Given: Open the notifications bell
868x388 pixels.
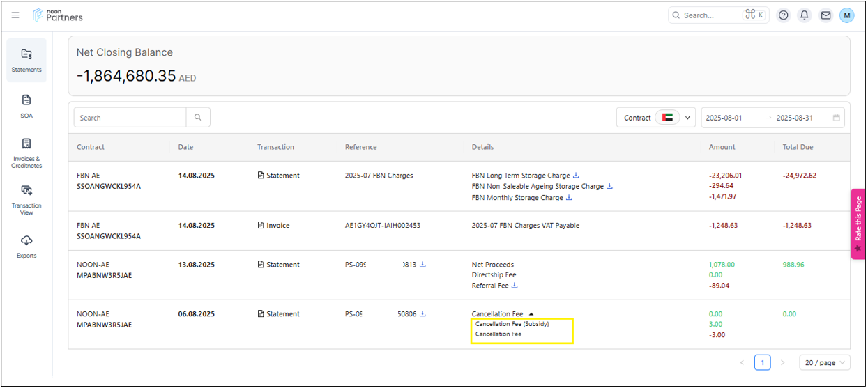Looking at the screenshot, I should (805, 15).
